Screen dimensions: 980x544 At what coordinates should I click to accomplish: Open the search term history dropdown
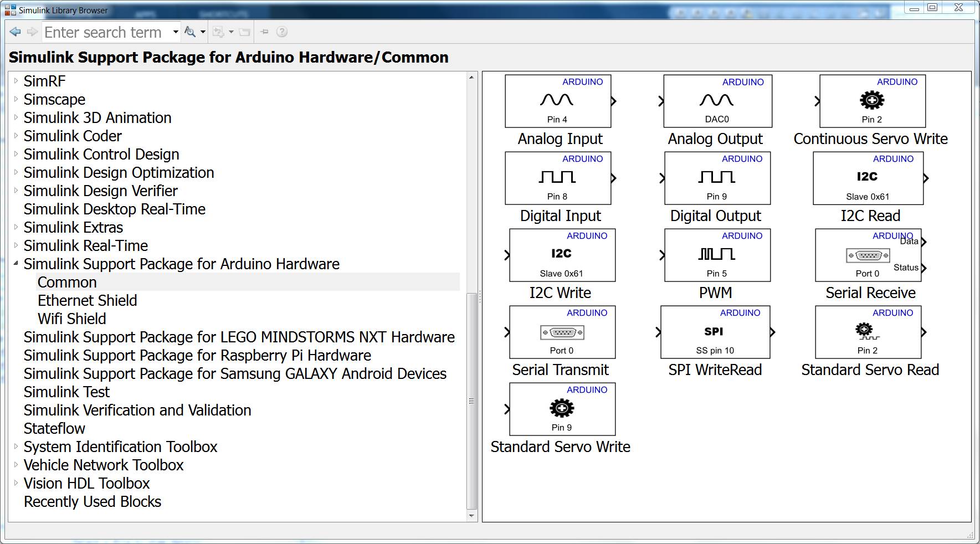point(176,32)
